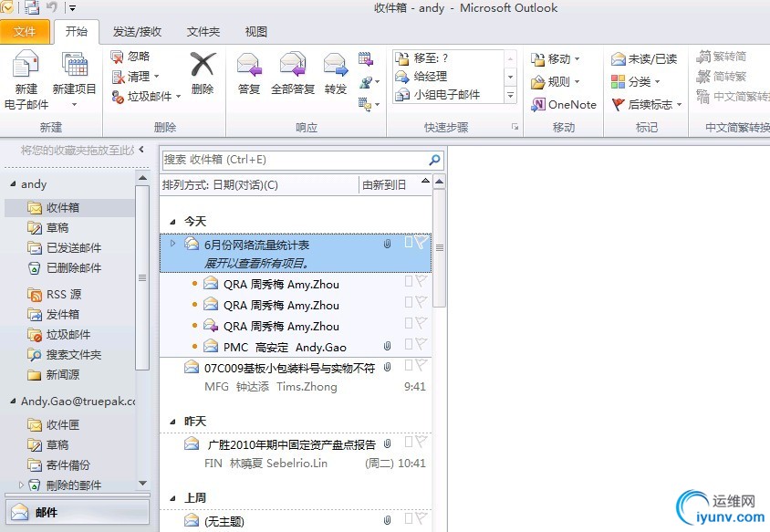The width and height of the screenshot is (770, 532).
Task: Click the Meeting reply icon in the respond group
Action: (x=365, y=59)
